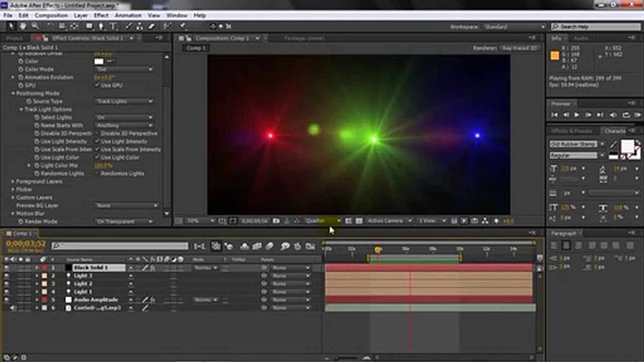Open the Effect menu
The width and height of the screenshot is (644, 362).
coord(101,16)
